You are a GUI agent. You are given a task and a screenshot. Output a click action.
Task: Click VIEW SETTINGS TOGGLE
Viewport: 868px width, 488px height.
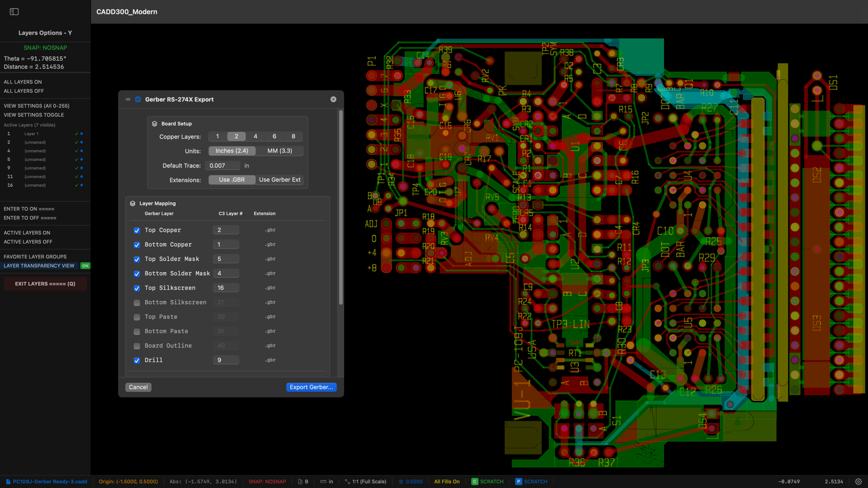(x=34, y=115)
